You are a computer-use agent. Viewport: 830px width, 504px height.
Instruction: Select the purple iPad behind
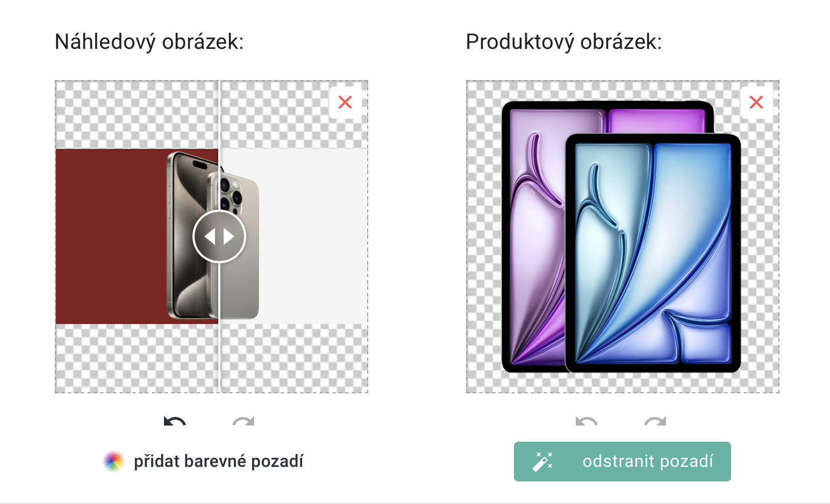532,236
